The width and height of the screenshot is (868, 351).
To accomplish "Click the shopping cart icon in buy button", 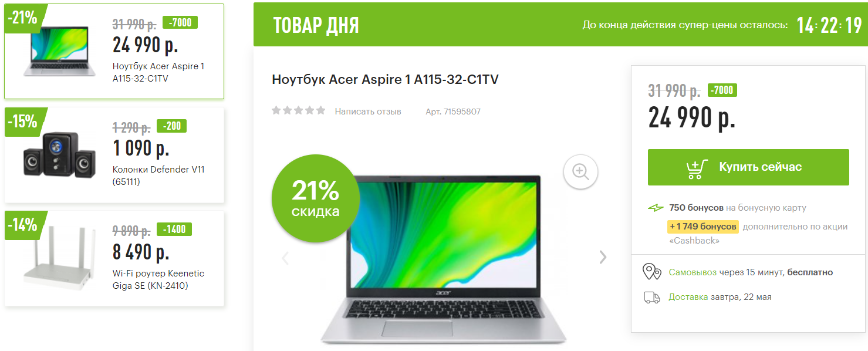I will point(697,168).
